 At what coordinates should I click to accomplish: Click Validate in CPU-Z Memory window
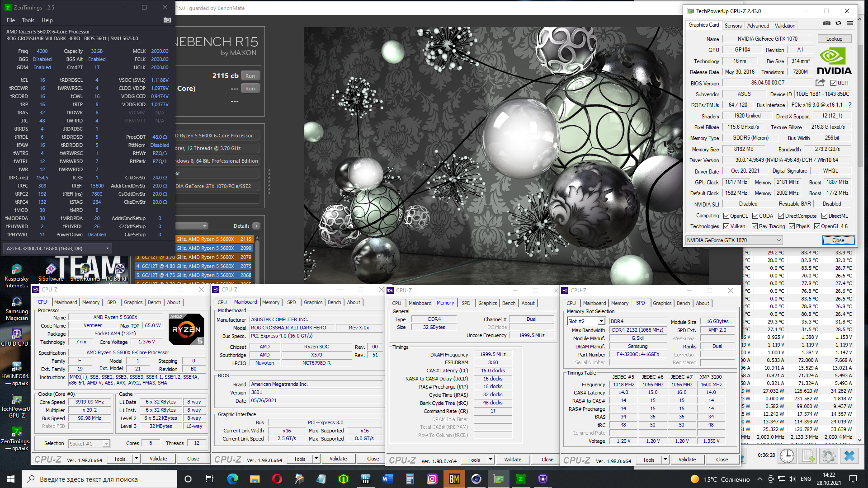[x=513, y=460]
